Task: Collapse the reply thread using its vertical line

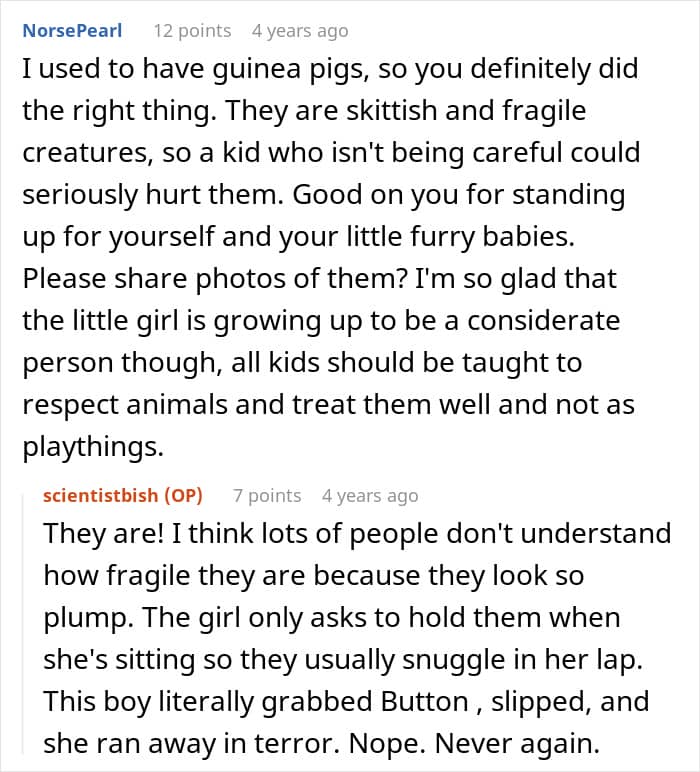Action: 23,624
